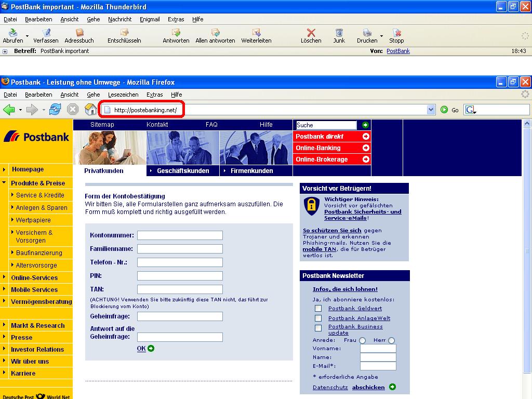Open Sitemap link in top navigation
532x399 pixels.
click(x=102, y=125)
